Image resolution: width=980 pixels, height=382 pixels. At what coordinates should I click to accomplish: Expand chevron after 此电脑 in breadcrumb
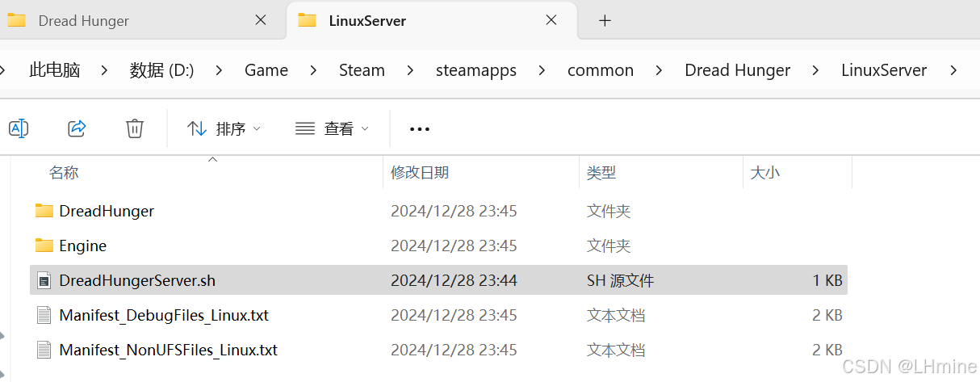pos(105,70)
